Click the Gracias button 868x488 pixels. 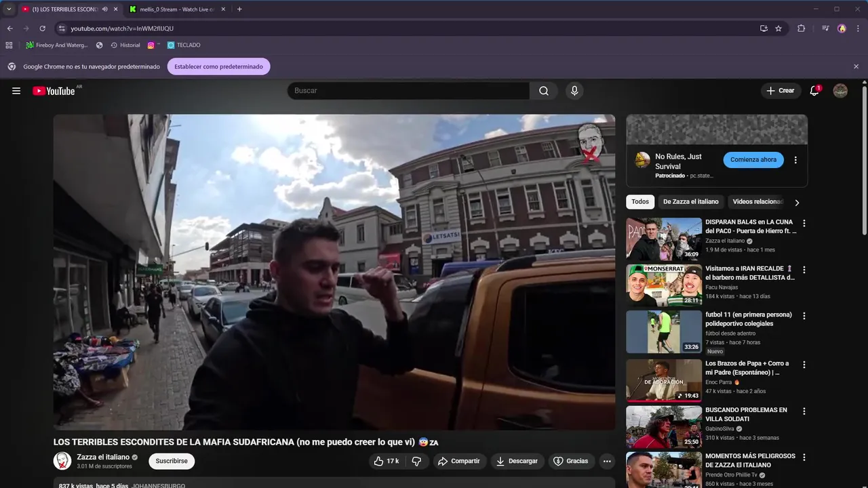click(x=571, y=461)
